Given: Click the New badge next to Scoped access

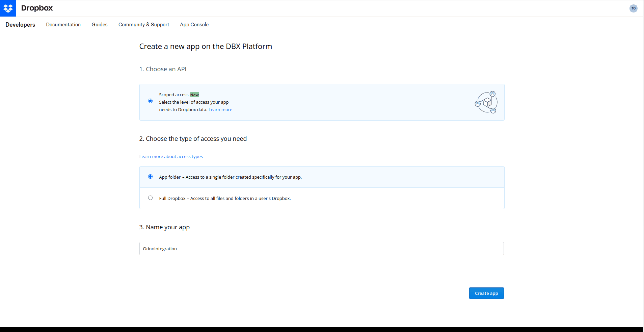Looking at the screenshot, I should click(x=194, y=95).
